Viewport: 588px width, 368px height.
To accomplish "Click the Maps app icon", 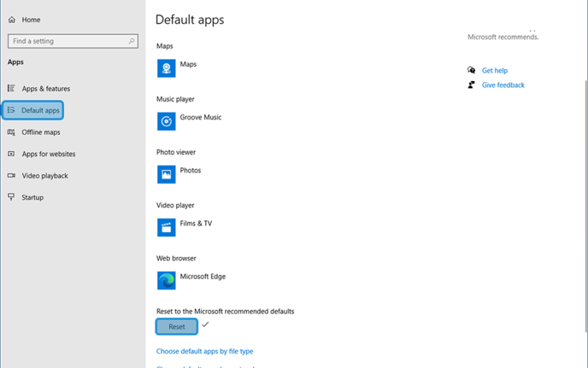I will [x=166, y=68].
